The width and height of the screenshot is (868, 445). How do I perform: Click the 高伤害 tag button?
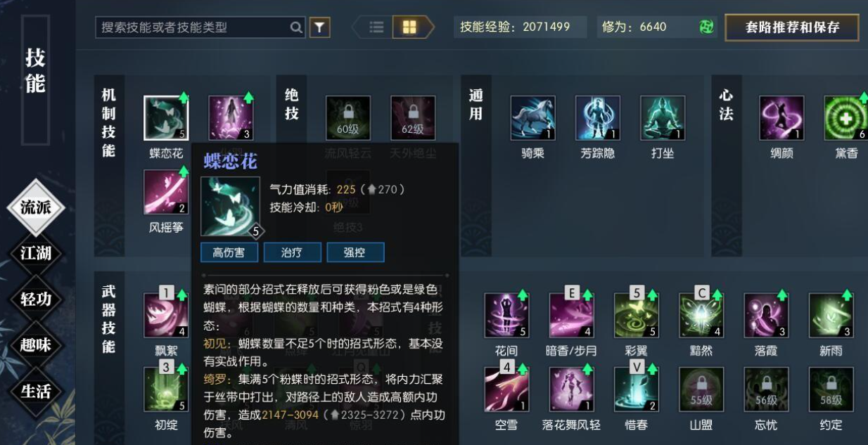tap(229, 252)
